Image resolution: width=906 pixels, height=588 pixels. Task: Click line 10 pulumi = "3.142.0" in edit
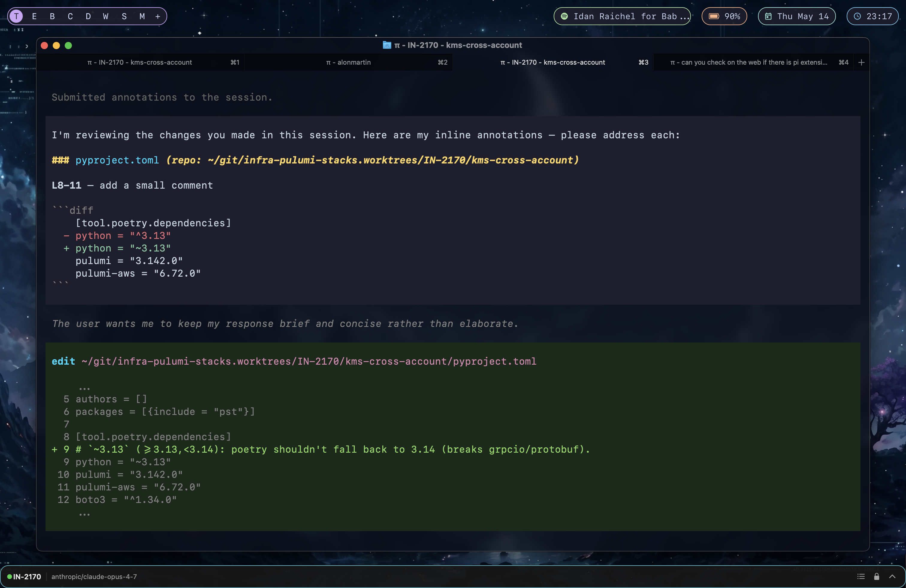pos(120,475)
